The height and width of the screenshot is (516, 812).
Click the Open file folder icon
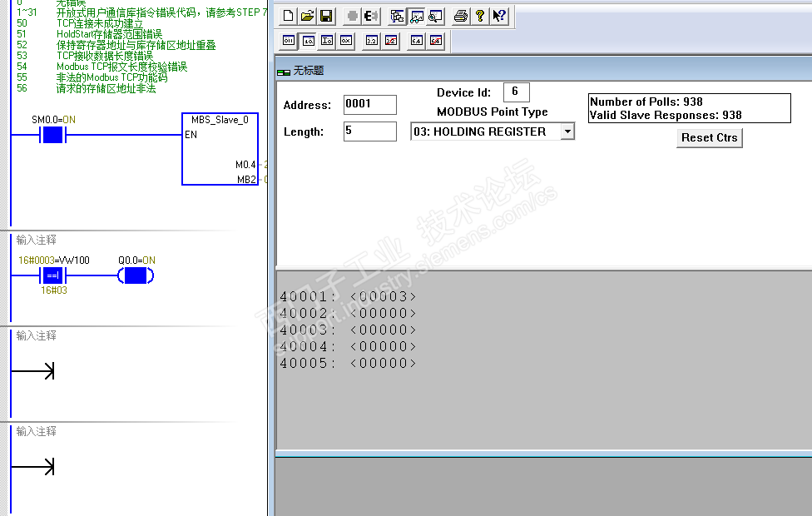pyautogui.click(x=307, y=16)
